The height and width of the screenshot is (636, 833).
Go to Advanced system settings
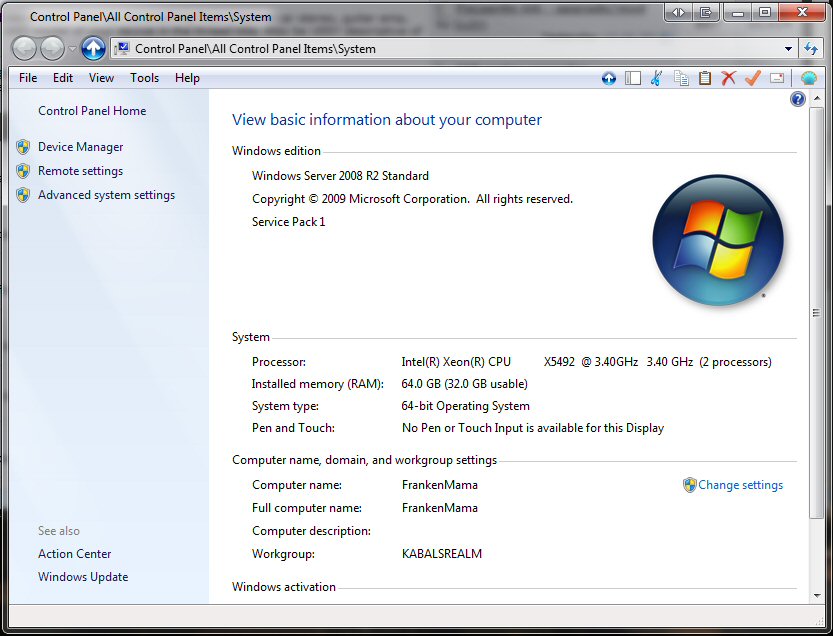pyautogui.click(x=106, y=195)
